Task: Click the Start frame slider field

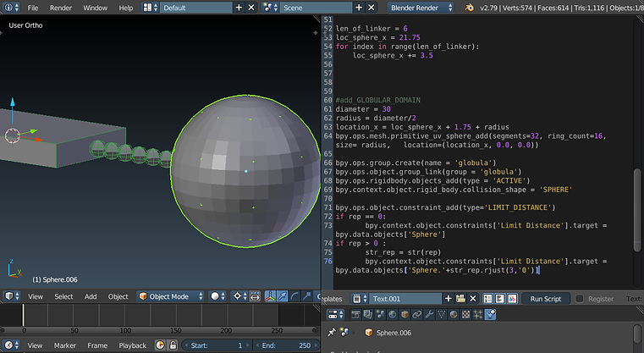Action: 217,345
